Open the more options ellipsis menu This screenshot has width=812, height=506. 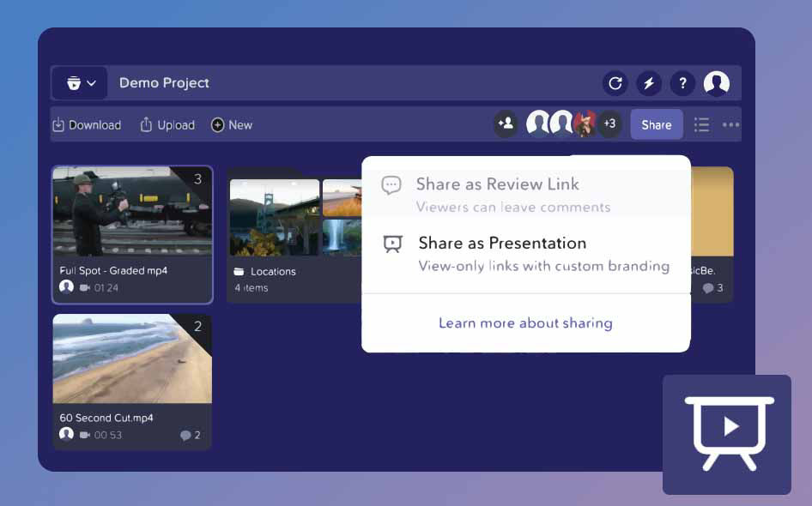730,124
